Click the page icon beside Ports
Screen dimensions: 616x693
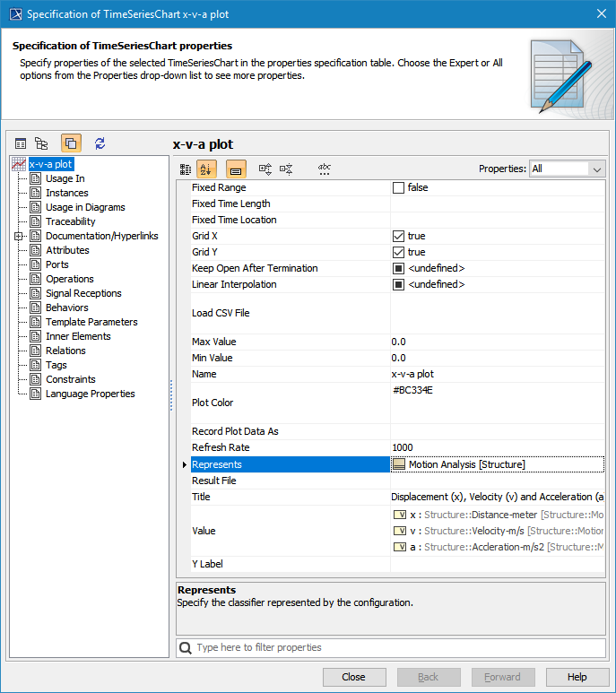click(35, 264)
